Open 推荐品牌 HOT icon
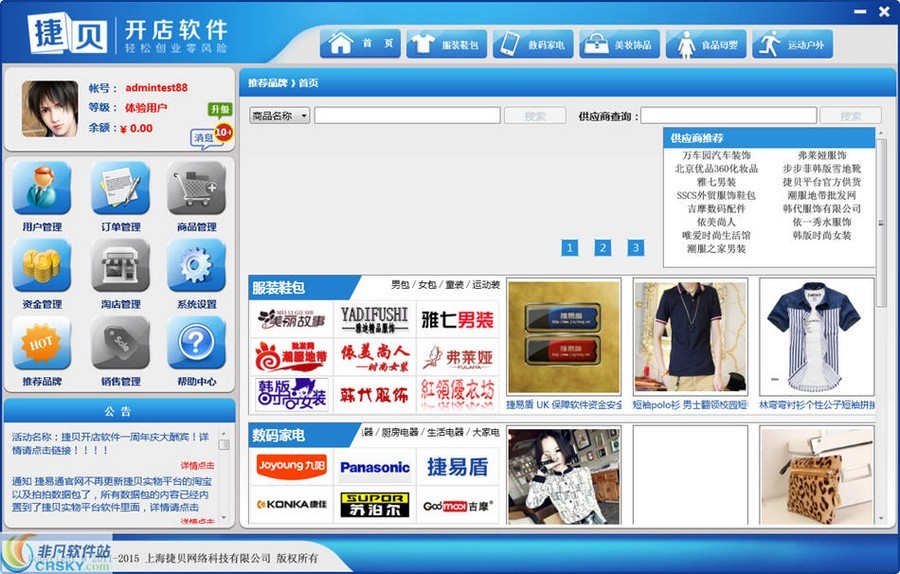900x574 pixels. pos(42,343)
